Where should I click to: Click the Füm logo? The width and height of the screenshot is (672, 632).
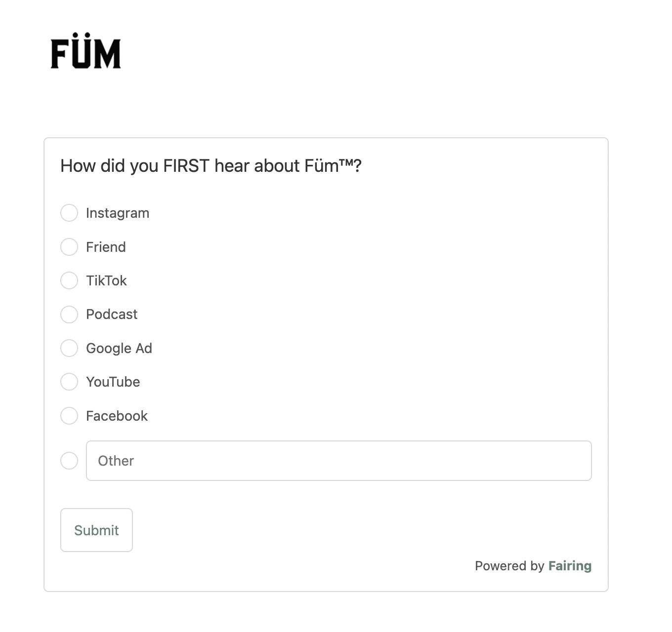(86, 51)
